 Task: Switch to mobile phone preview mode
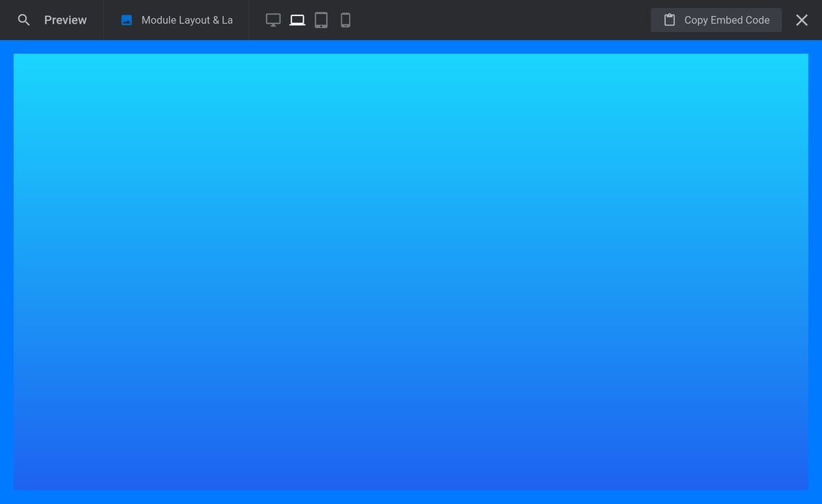pyautogui.click(x=346, y=20)
